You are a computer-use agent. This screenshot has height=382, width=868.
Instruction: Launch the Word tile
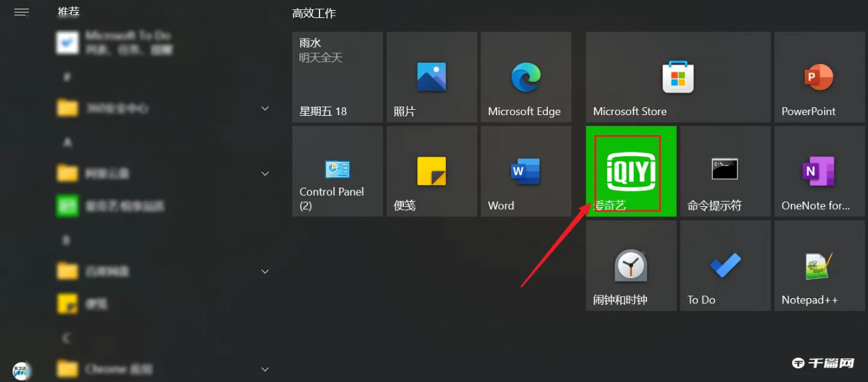click(x=526, y=172)
